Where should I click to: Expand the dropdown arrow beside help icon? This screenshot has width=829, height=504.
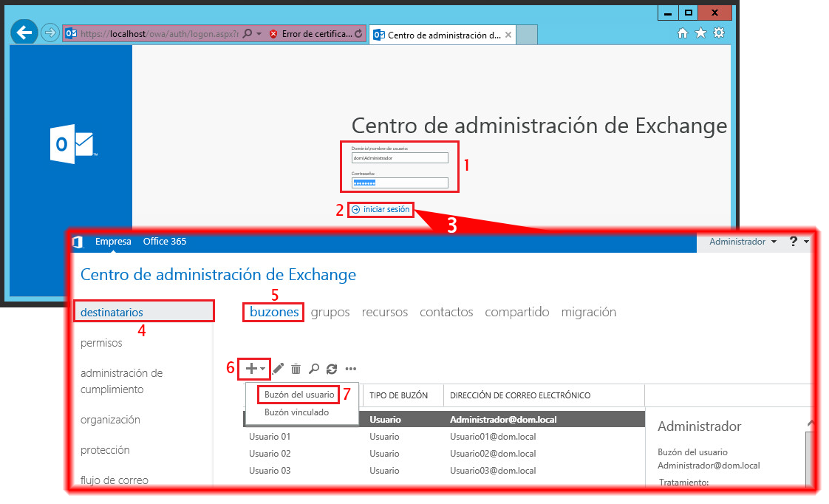[x=806, y=242]
